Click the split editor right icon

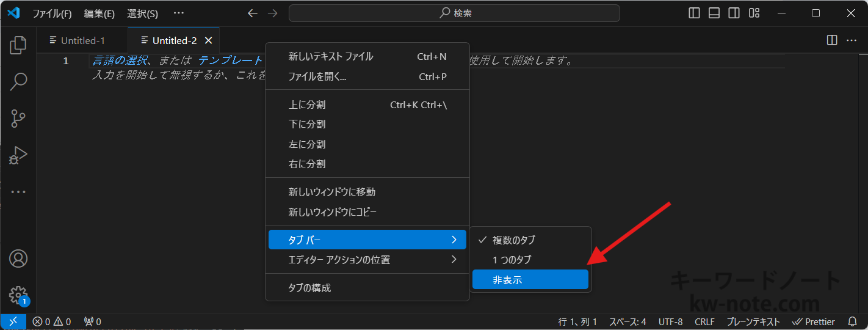click(x=831, y=40)
